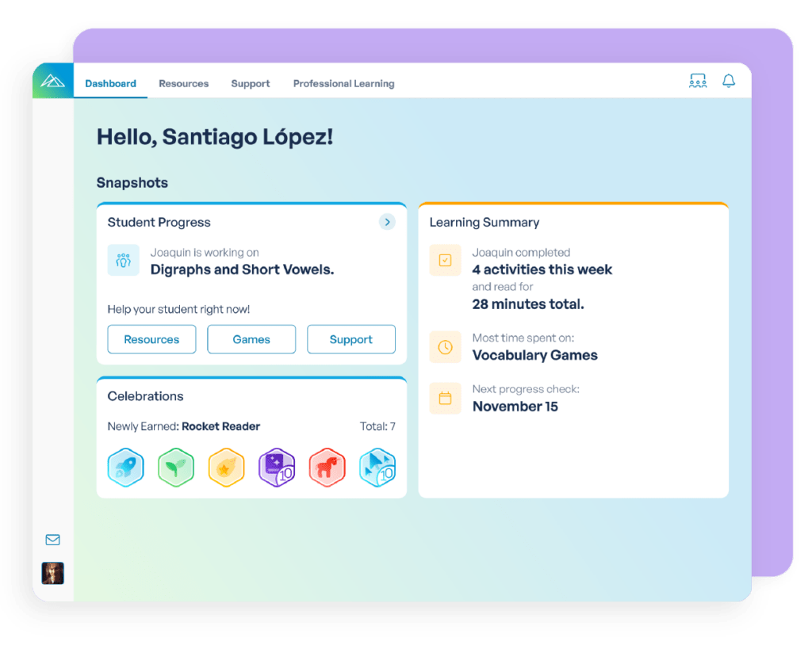Go to the Support navigation item
The height and width of the screenshot is (649, 812).
(x=250, y=83)
